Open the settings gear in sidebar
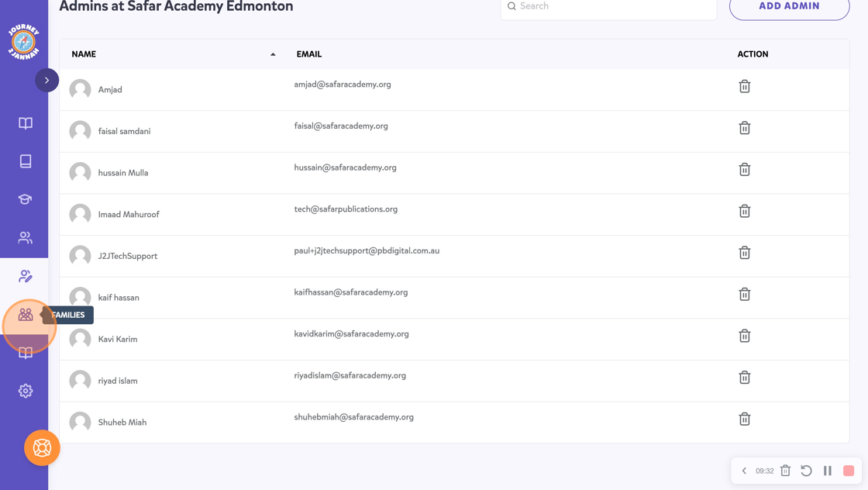The height and width of the screenshot is (490, 868). tap(26, 391)
